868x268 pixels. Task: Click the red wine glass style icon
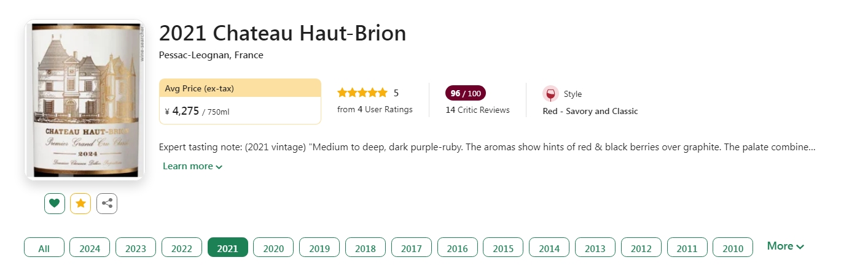coord(550,94)
